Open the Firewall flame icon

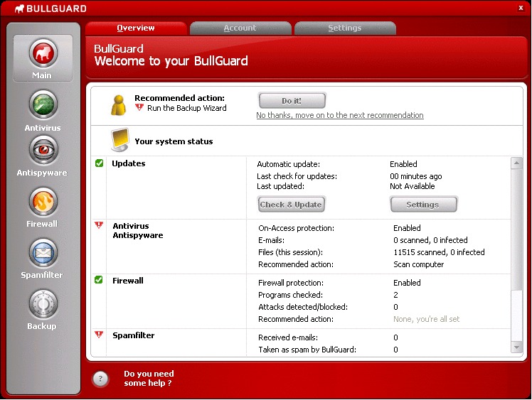click(x=43, y=202)
